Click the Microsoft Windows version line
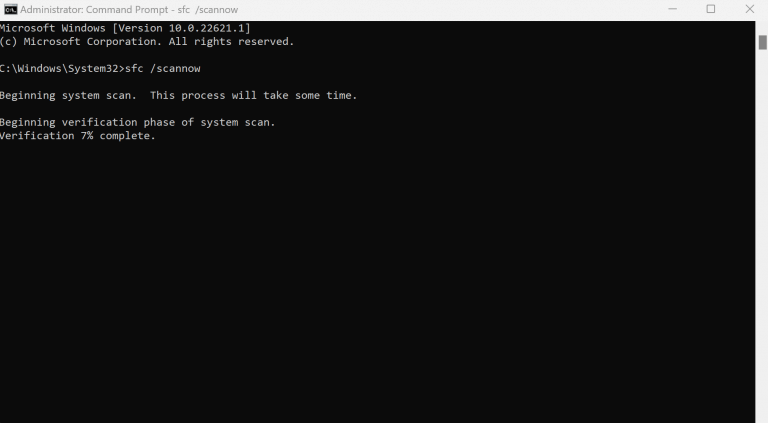The width and height of the screenshot is (768, 423). coord(125,28)
